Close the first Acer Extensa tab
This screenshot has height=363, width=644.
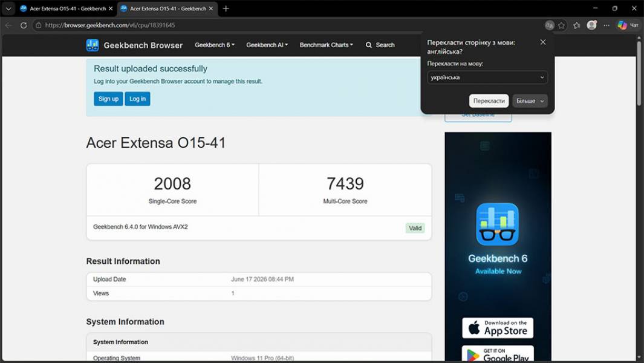(x=111, y=8)
